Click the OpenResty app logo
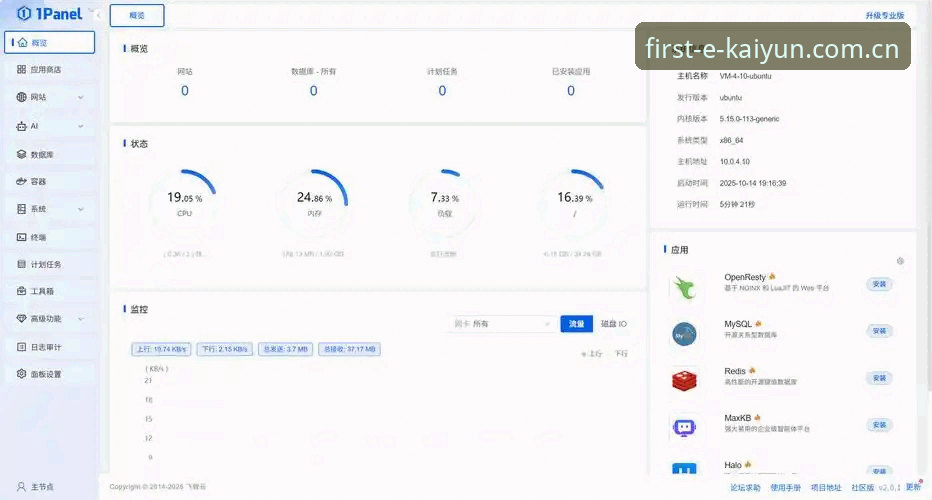 pyautogui.click(x=684, y=288)
